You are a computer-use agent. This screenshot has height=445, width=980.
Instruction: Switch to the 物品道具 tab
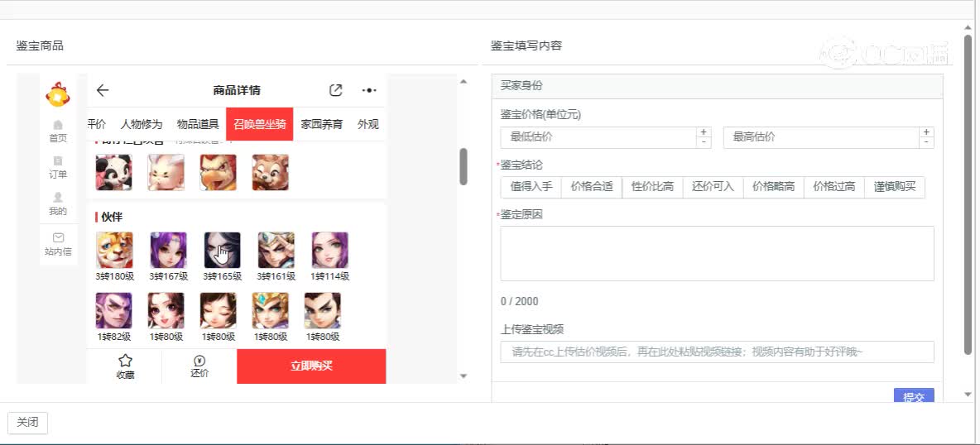click(198, 124)
